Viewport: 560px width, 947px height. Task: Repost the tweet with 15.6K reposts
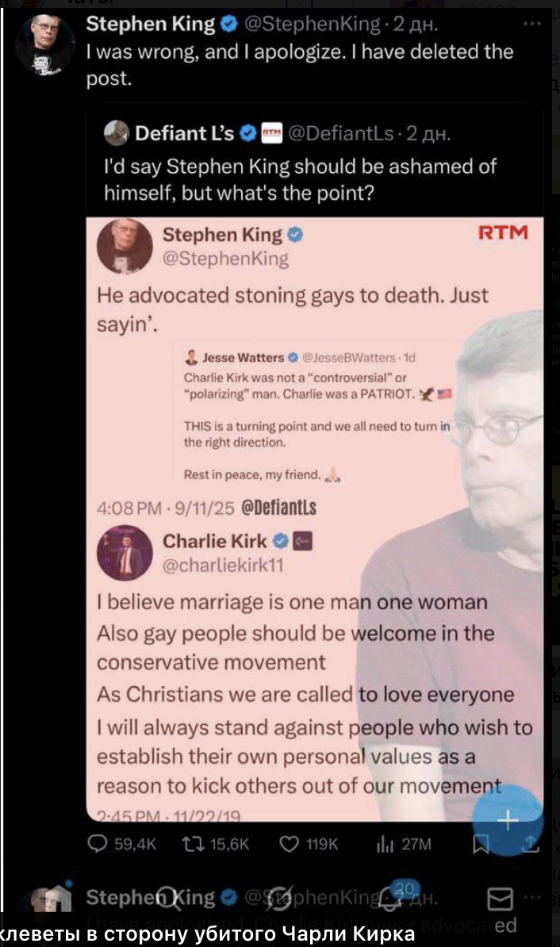tap(193, 843)
